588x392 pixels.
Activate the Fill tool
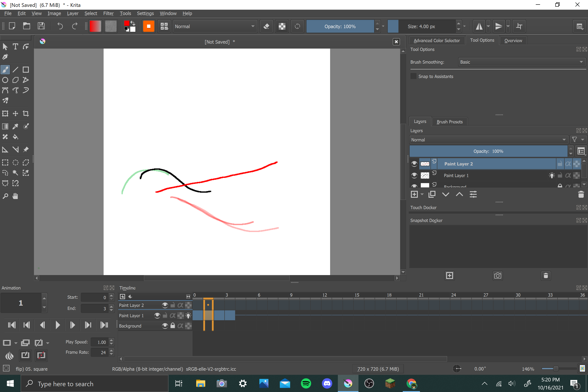point(15,137)
